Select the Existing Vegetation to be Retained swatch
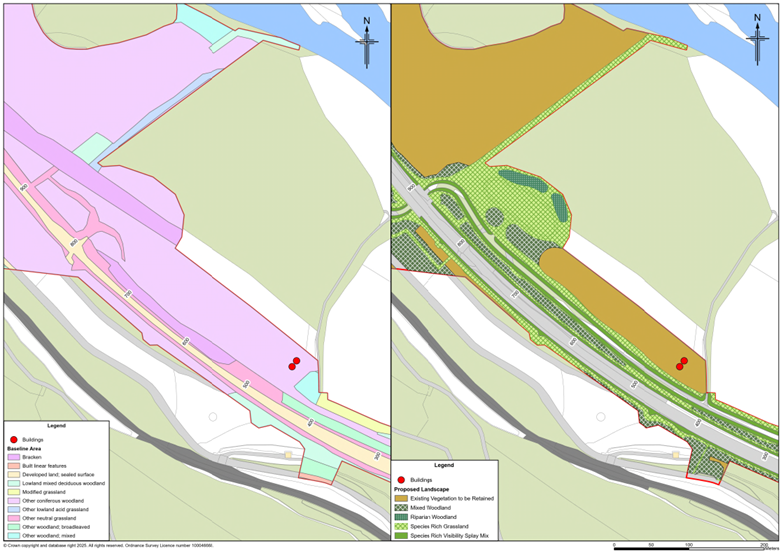Screen dimensions: 781x551 click(x=401, y=497)
